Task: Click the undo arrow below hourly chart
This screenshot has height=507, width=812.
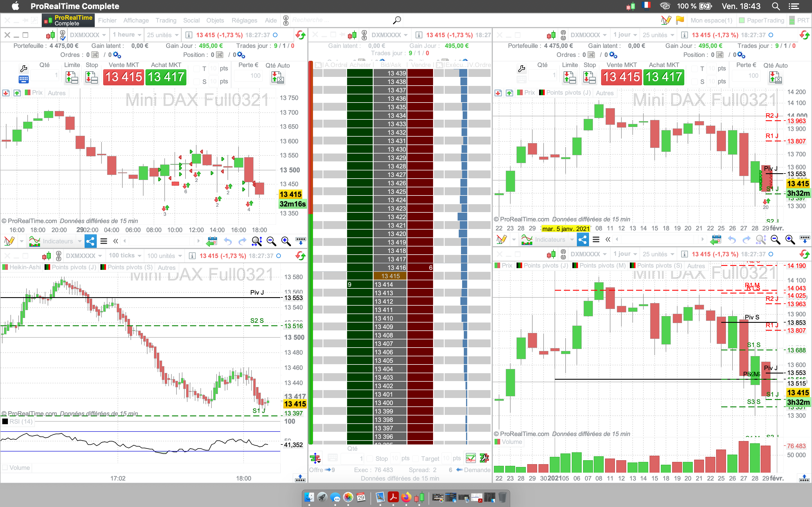Action: coord(228,241)
